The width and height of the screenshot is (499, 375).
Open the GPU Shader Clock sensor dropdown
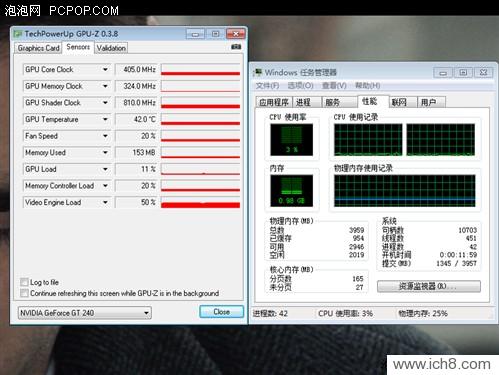105,103
